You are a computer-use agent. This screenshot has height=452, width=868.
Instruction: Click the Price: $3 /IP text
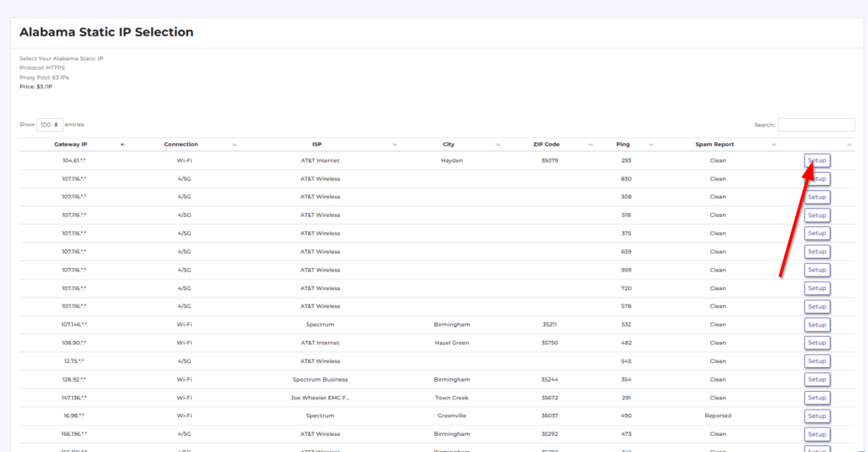pyautogui.click(x=36, y=86)
